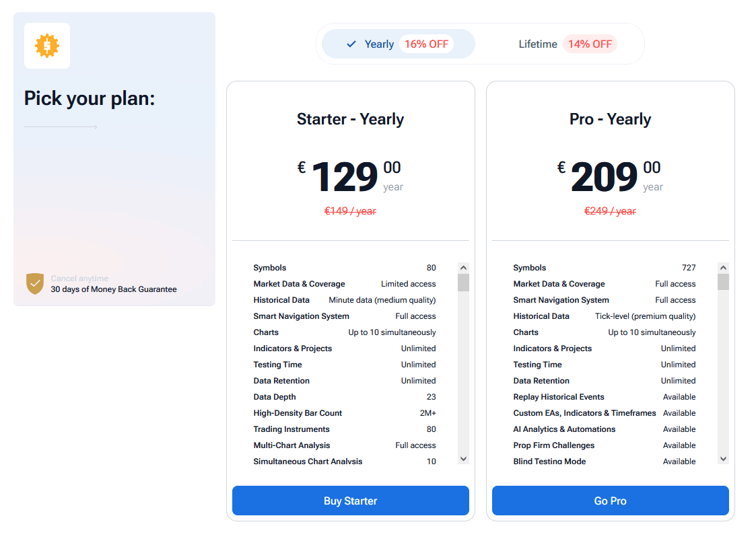Click the Pro - Yearly plan title

[x=610, y=119]
